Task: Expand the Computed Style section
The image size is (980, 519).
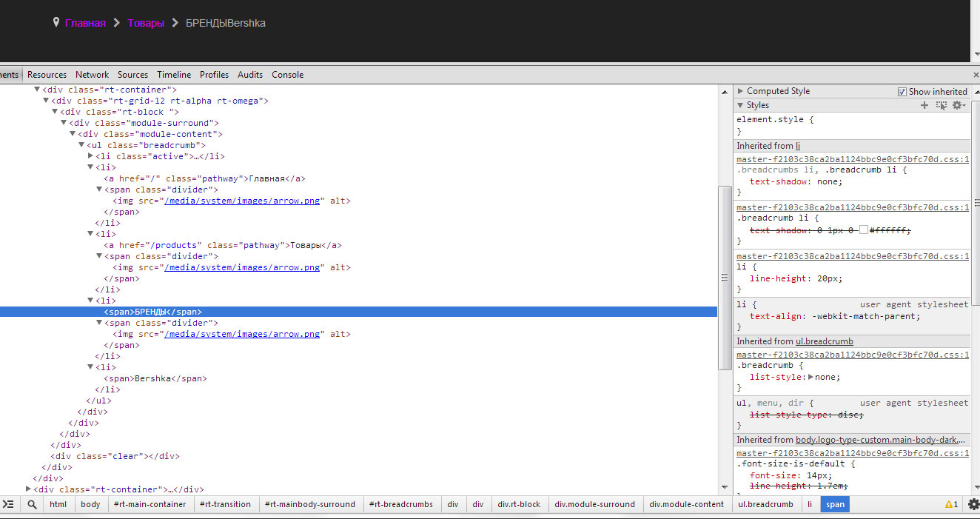Action: pyautogui.click(x=740, y=91)
